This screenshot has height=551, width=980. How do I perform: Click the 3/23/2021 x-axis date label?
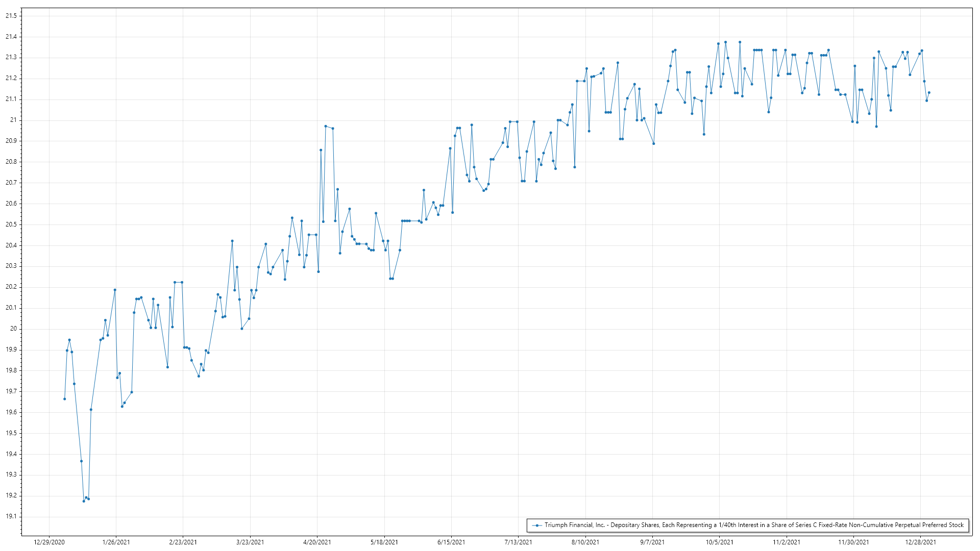250,542
